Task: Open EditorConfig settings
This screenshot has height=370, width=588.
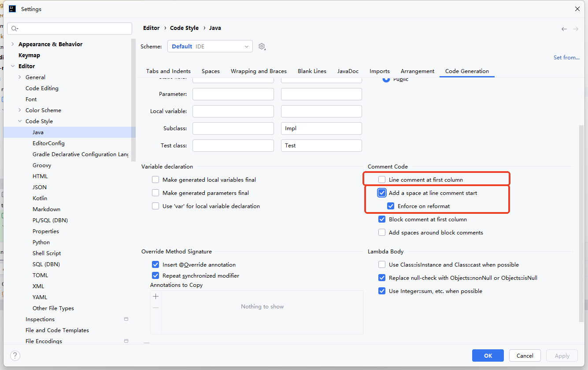Action: [48, 143]
